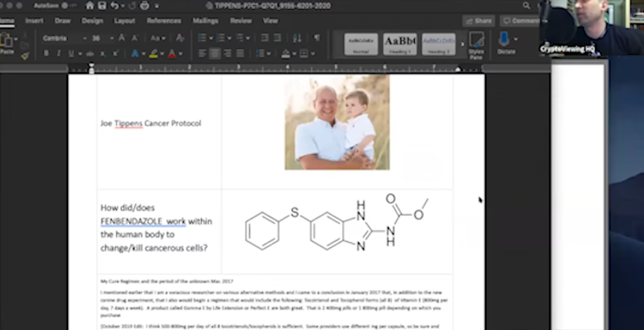Open the font size dropdown
Screen dimensions: 644x330
click(111, 38)
